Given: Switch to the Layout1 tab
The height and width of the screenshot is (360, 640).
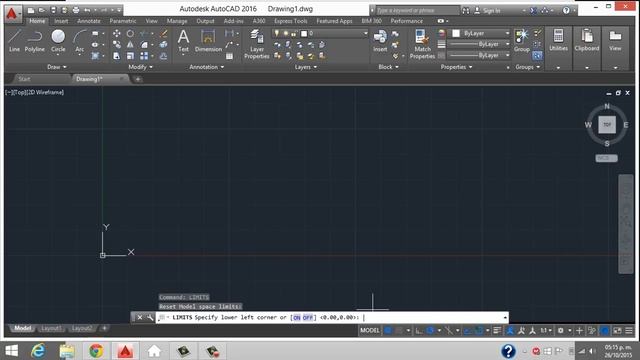Looking at the screenshot, I should pos(51,328).
